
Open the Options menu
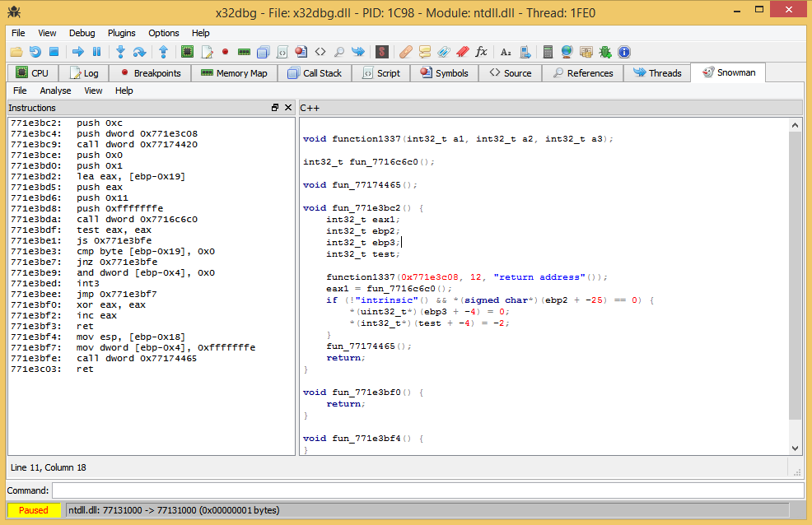click(x=164, y=33)
